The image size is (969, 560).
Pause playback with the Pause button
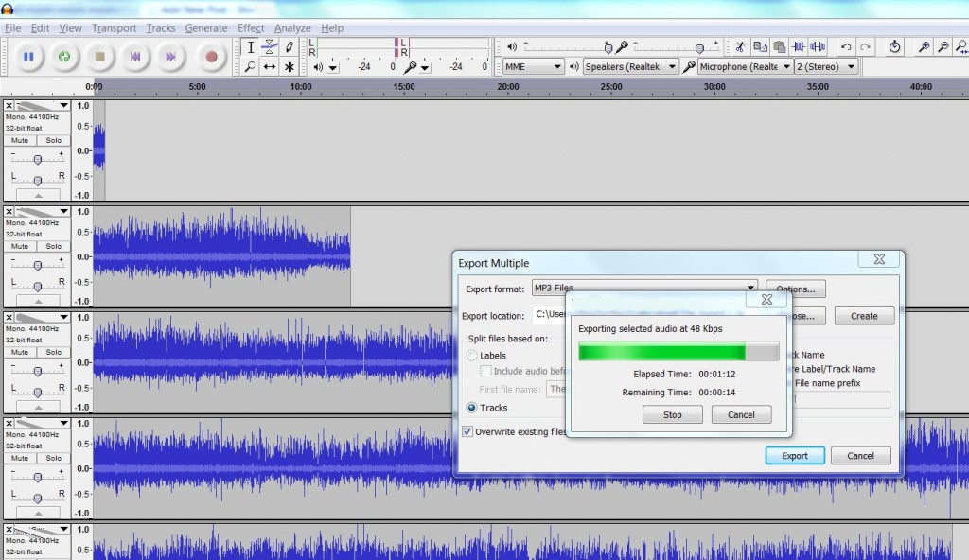click(x=28, y=57)
